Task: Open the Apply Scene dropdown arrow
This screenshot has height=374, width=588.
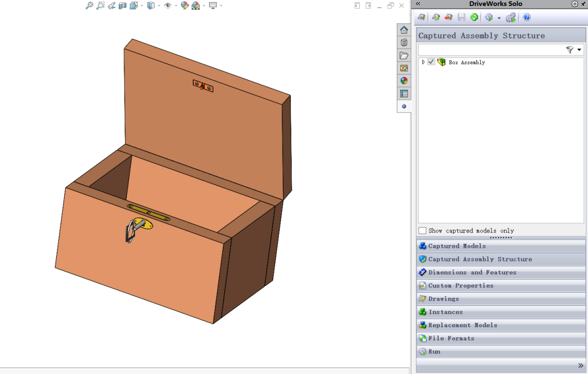Action: tap(204, 6)
